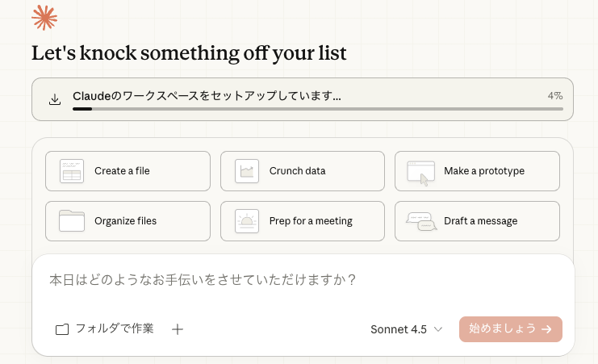
Task: Click the Claudeのワークスペースをセットアップしています status text
Action: 207,96
